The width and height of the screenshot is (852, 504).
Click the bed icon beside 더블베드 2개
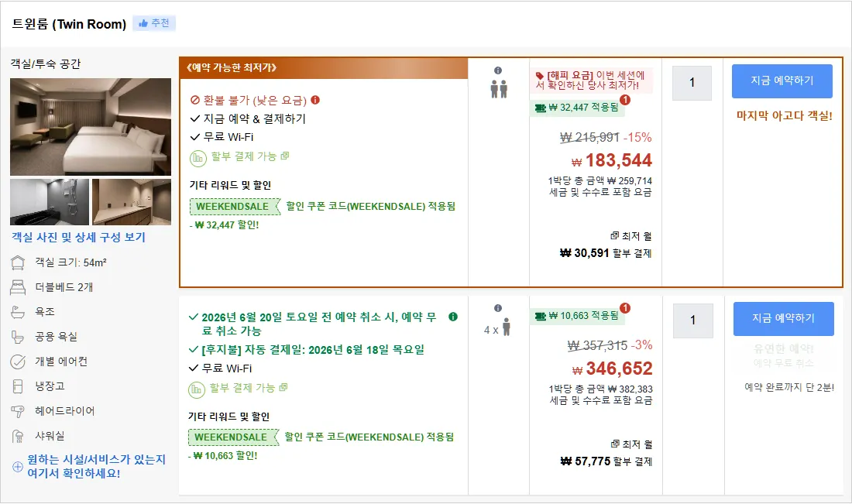click(x=18, y=287)
